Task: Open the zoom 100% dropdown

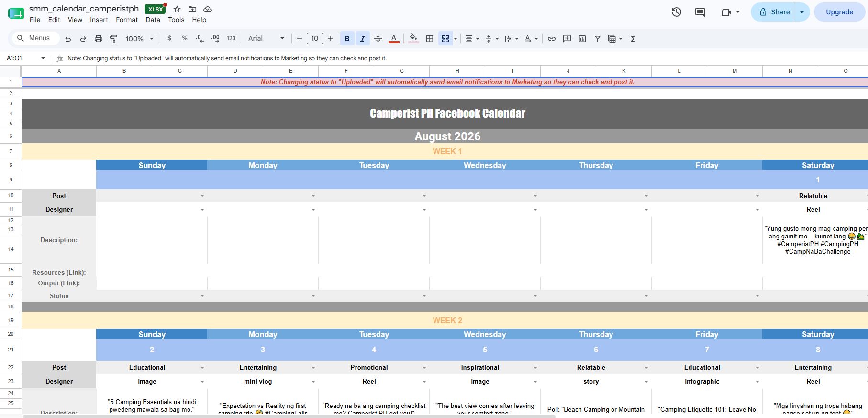Action: tap(139, 39)
